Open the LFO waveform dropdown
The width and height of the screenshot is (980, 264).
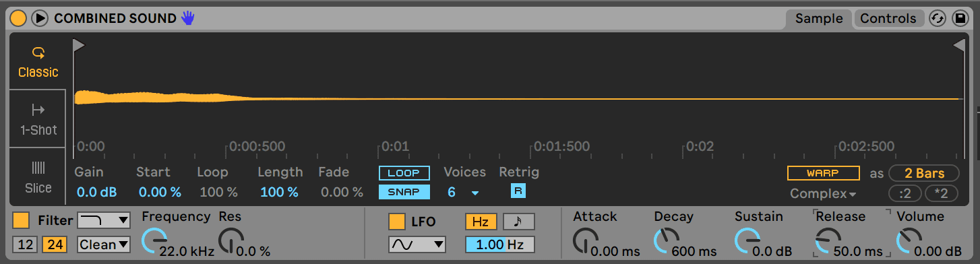click(x=417, y=244)
